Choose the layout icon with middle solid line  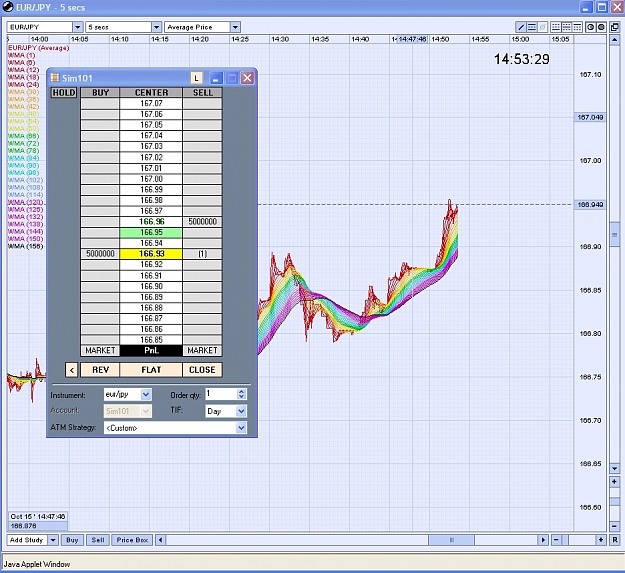(x=566, y=27)
